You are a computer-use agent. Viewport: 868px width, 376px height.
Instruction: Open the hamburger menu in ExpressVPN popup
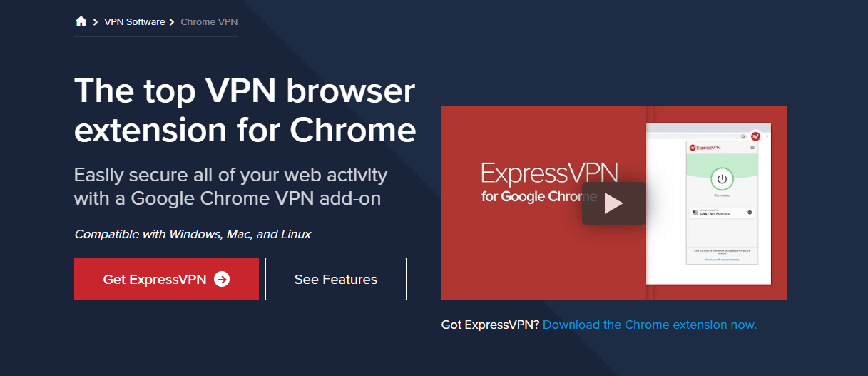point(752,148)
